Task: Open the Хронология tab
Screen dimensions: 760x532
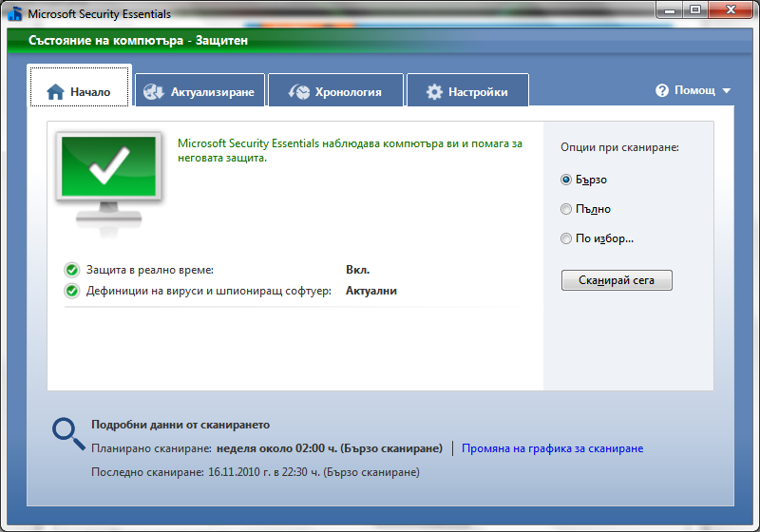Action: click(336, 92)
